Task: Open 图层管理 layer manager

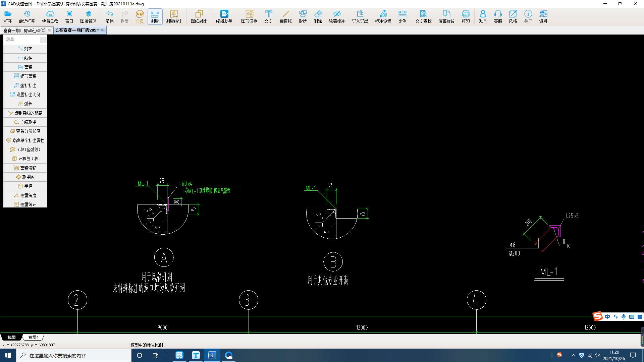Action: pyautogui.click(x=88, y=17)
